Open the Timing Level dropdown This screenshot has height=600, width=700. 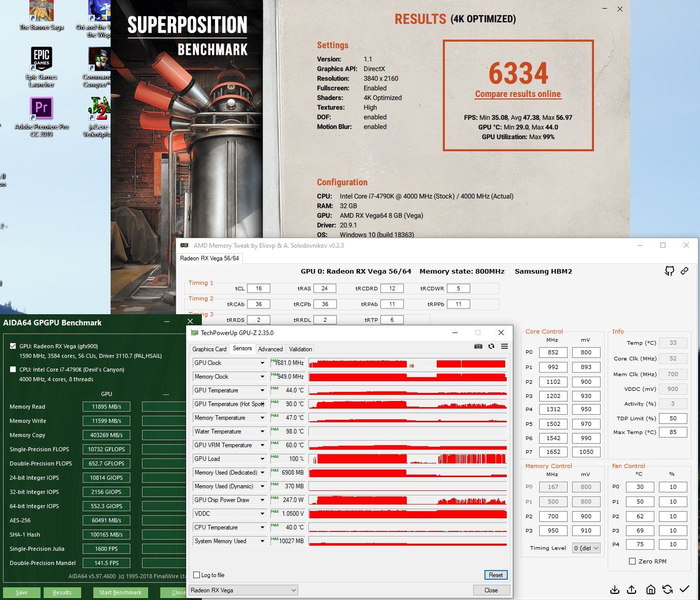[x=586, y=548]
